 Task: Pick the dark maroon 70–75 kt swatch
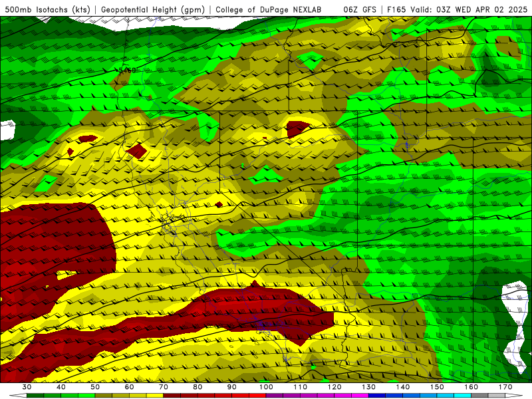point(172,396)
